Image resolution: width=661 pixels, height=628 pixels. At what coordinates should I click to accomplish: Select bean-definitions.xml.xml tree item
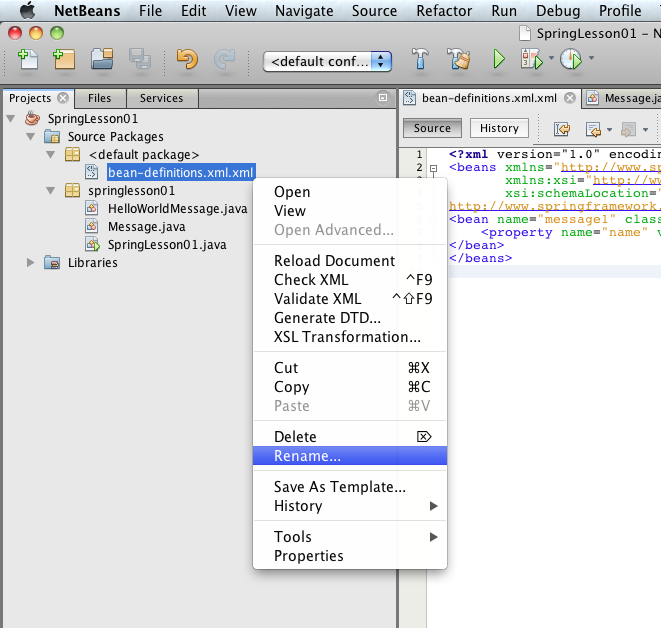tap(181, 172)
